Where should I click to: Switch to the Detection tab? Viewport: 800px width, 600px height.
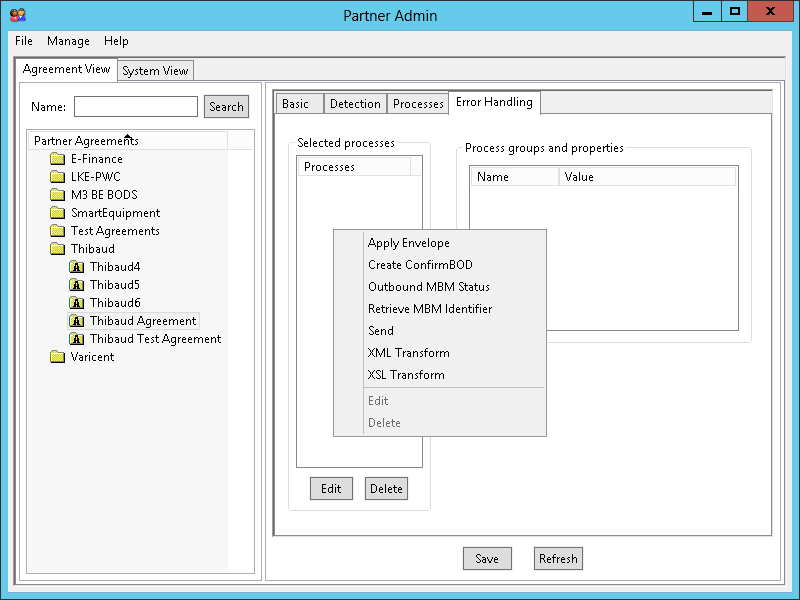click(x=355, y=104)
